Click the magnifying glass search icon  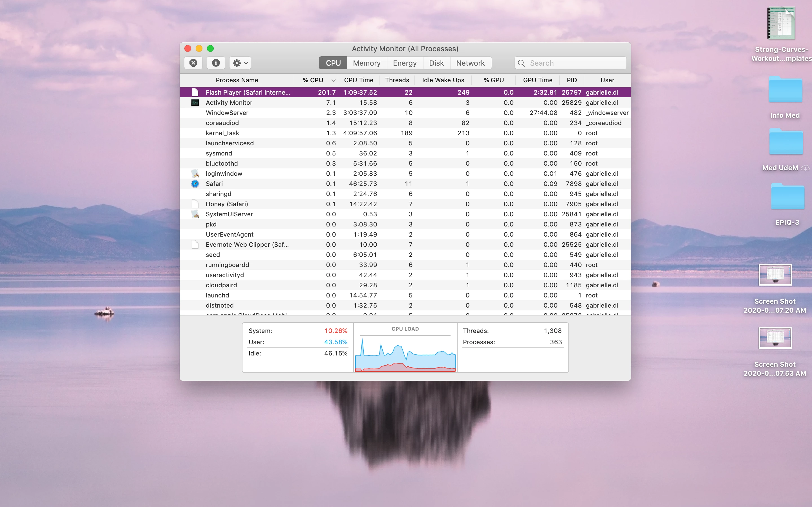[x=521, y=63]
